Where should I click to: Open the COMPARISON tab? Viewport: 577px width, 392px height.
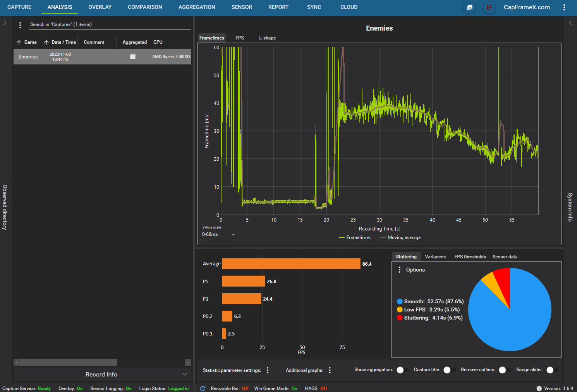[x=145, y=7]
